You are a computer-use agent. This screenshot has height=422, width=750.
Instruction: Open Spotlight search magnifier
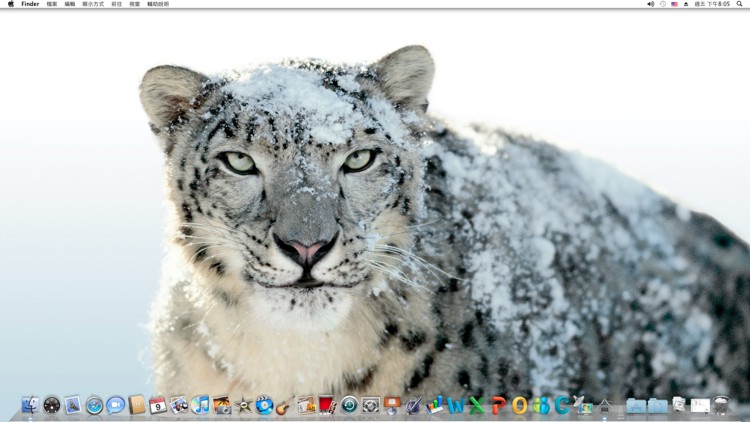click(739, 4)
